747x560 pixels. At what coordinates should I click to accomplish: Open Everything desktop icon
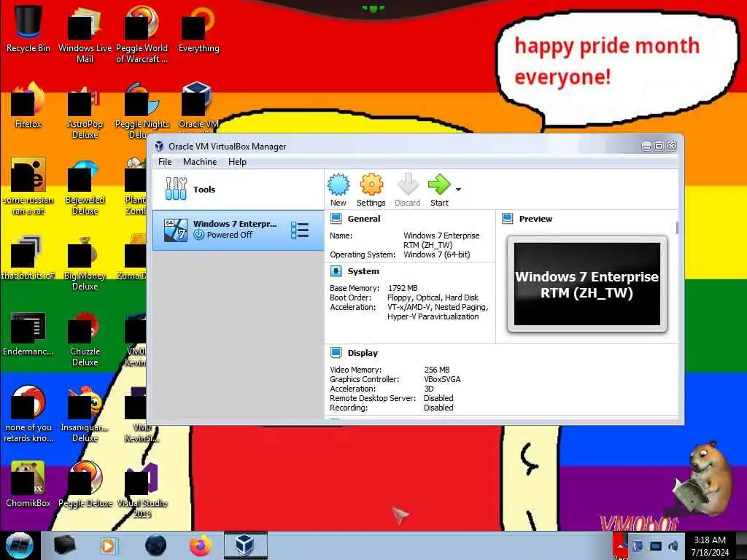[198, 29]
